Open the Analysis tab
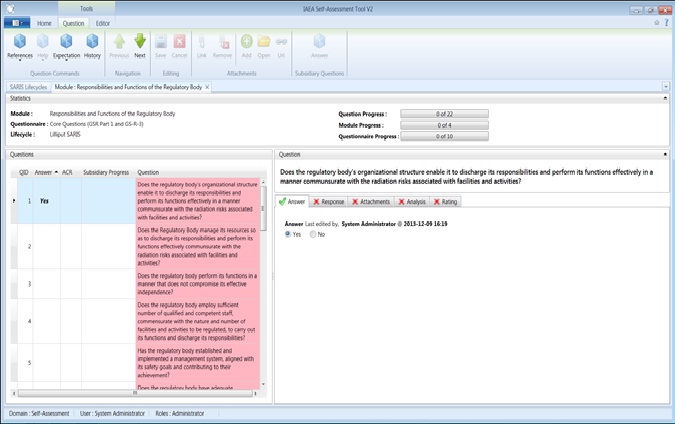Screen dimensions: 675x425 412,202
